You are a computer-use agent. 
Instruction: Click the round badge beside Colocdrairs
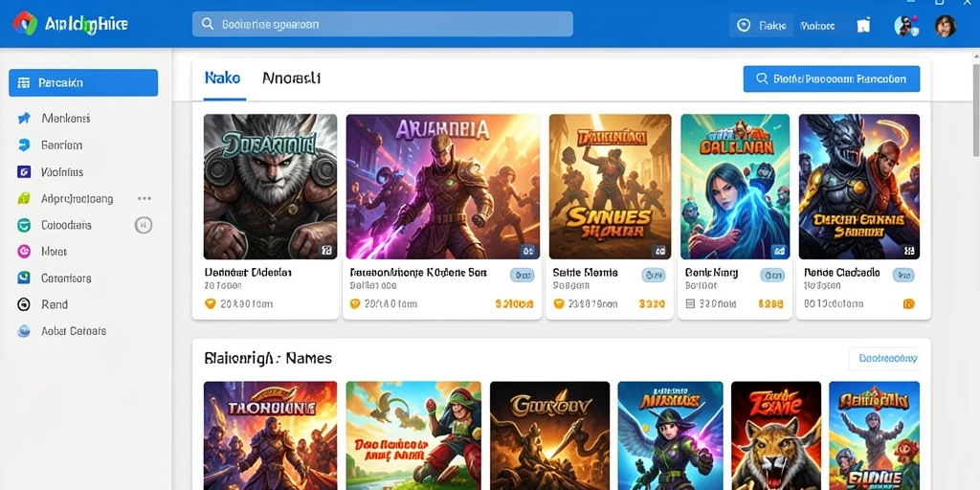(x=144, y=225)
